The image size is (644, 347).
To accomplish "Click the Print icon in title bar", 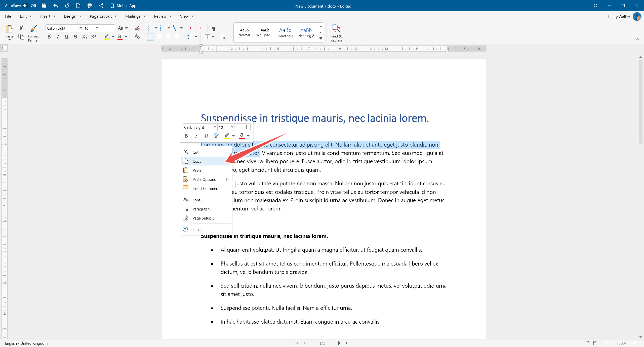I will tap(89, 6).
